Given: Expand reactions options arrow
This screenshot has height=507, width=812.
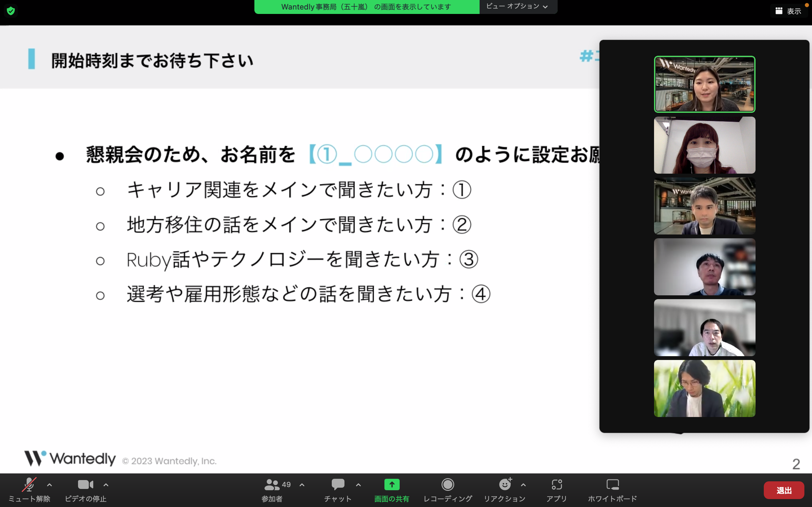Looking at the screenshot, I should click(x=523, y=485).
